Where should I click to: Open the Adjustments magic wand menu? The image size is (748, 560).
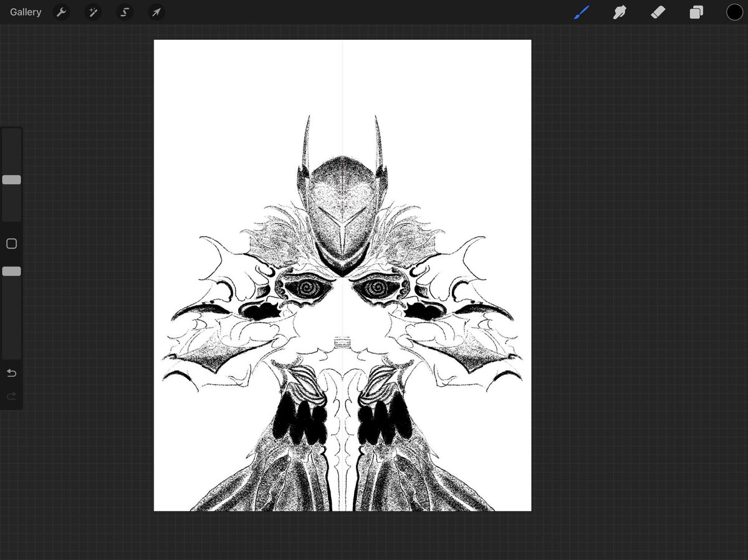[x=93, y=12]
